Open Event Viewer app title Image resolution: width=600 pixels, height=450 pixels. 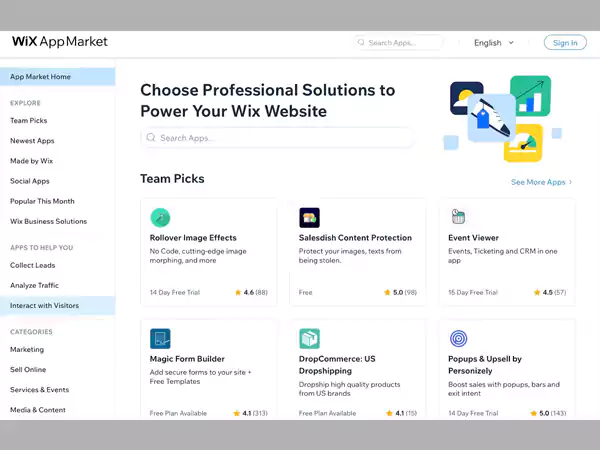point(473,238)
